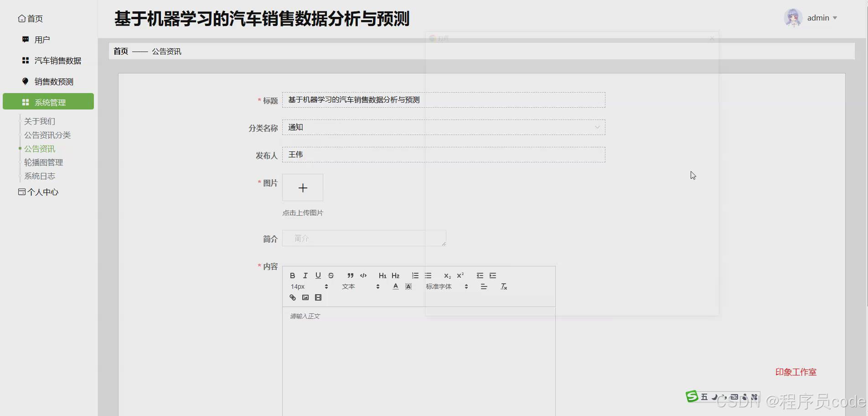Toggle underline formatting
The height and width of the screenshot is (416, 868).
318,276
